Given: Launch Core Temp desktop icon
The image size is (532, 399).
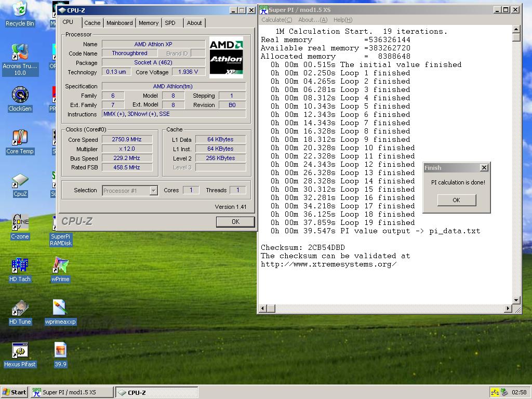Looking at the screenshot, I should click(x=20, y=142).
